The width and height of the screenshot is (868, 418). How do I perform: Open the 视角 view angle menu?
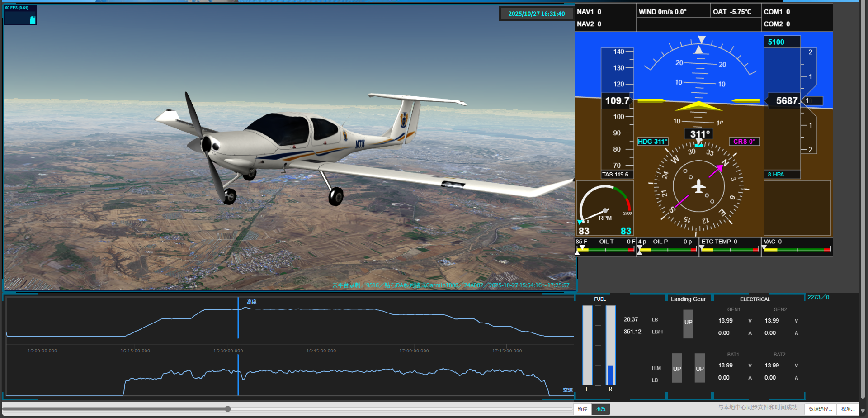tap(848, 409)
